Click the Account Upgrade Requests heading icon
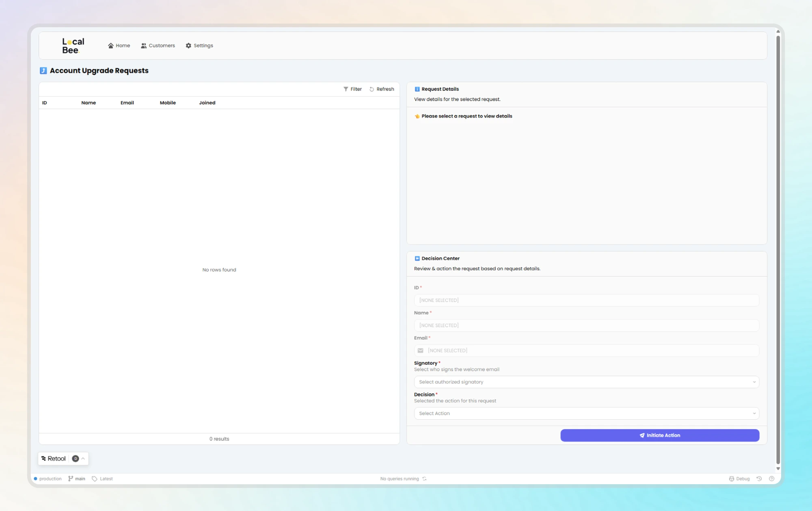This screenshot has width=812, height=511. (43, 71)
